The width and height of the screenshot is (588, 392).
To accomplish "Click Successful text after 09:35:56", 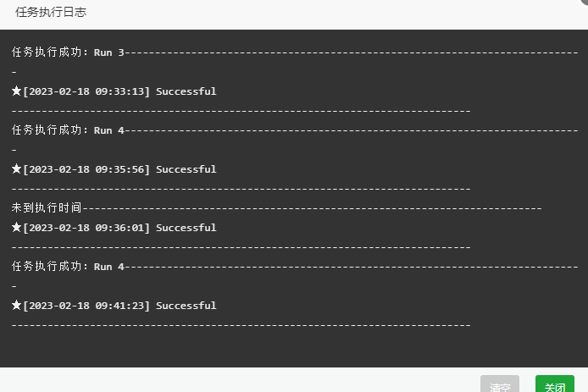I will [x=186, y=169].
